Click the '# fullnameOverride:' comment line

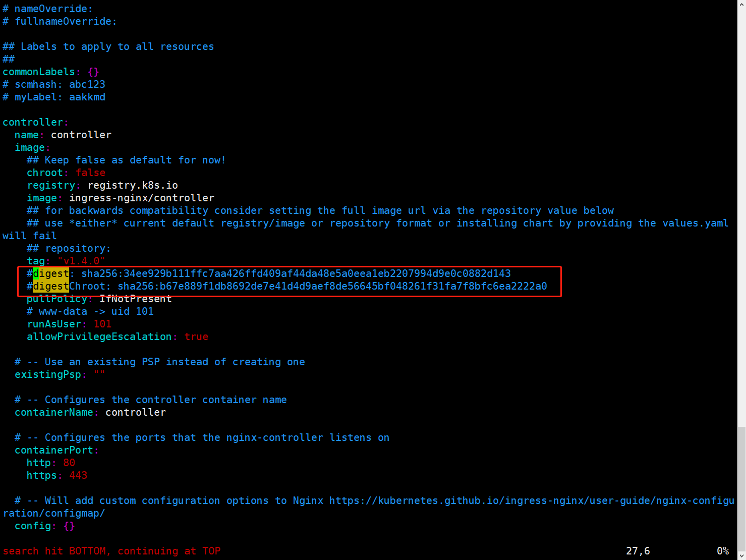(x=60, y=21)
